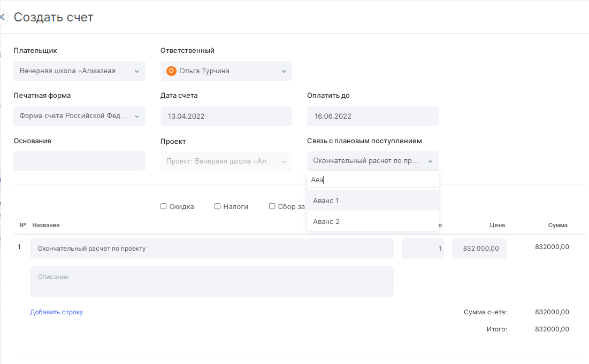This screenshot has width=589, height=364.
Task: Click the Добавить строку link
Action: [x=56, y=312]
